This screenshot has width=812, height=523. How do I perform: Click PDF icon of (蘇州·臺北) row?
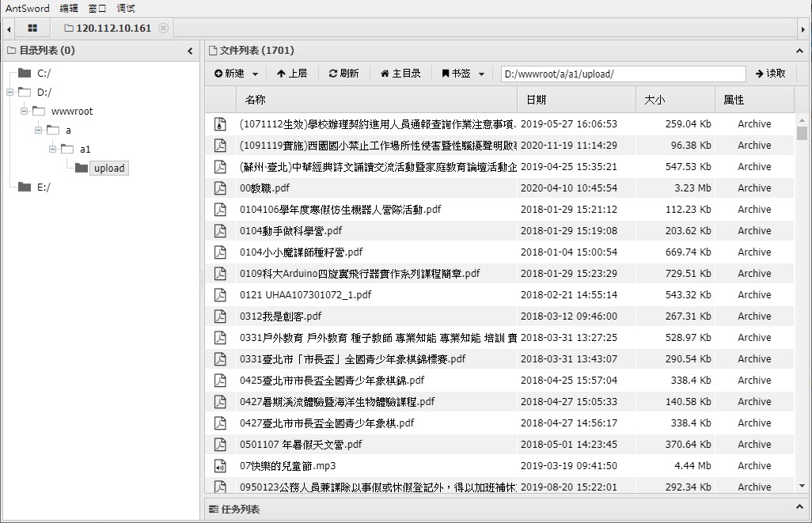tap(220, 166)
